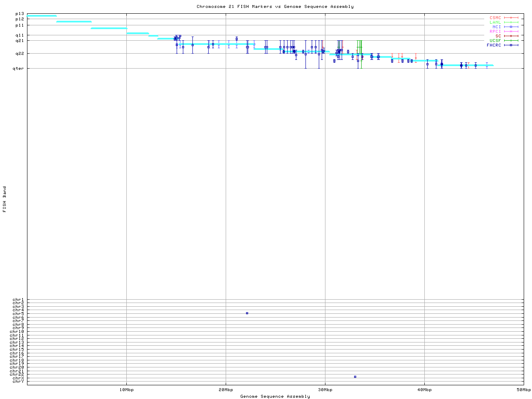Click the NCI legend square marker
Image resolution: width=532 pixels, height=399 pixels.
pos(511,27)
